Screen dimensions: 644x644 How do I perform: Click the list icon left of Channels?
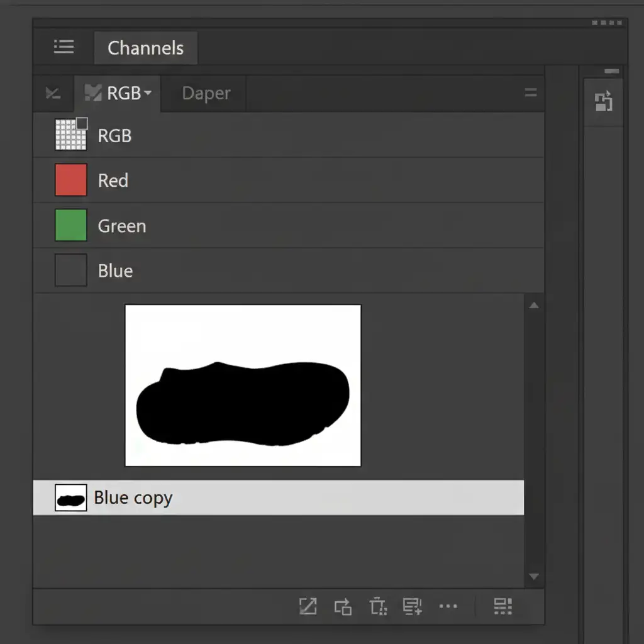[64, 47]
